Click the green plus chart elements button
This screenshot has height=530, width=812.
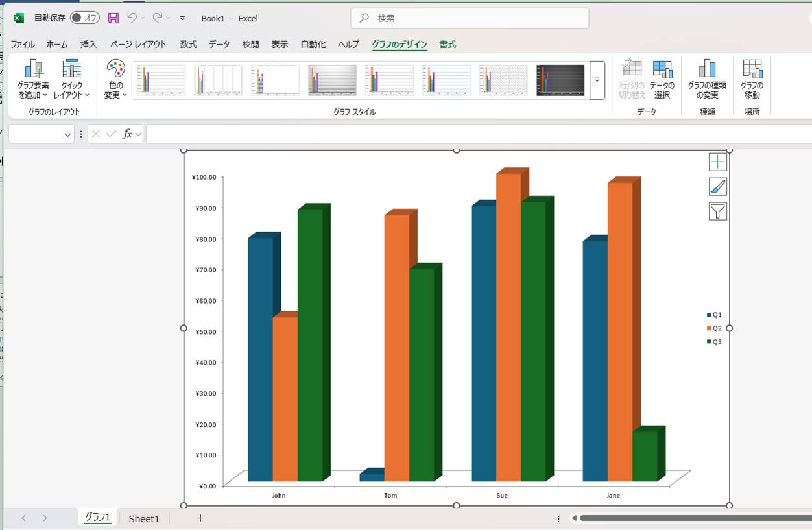click(x=718, y=162)
